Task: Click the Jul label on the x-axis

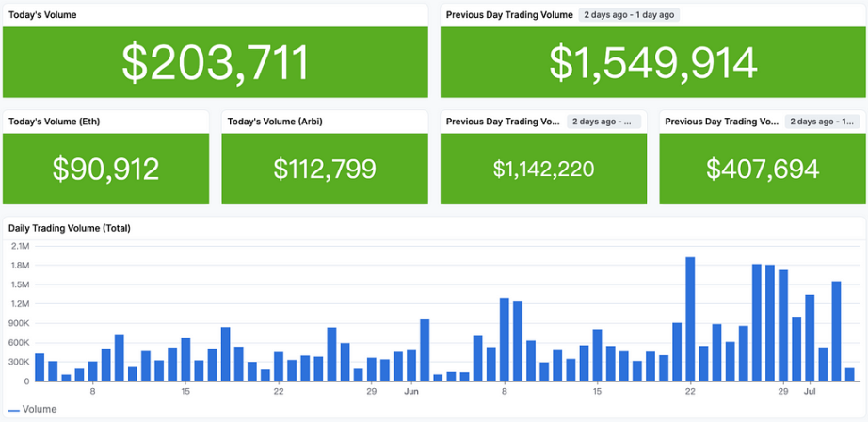Action: coord(810,392)
